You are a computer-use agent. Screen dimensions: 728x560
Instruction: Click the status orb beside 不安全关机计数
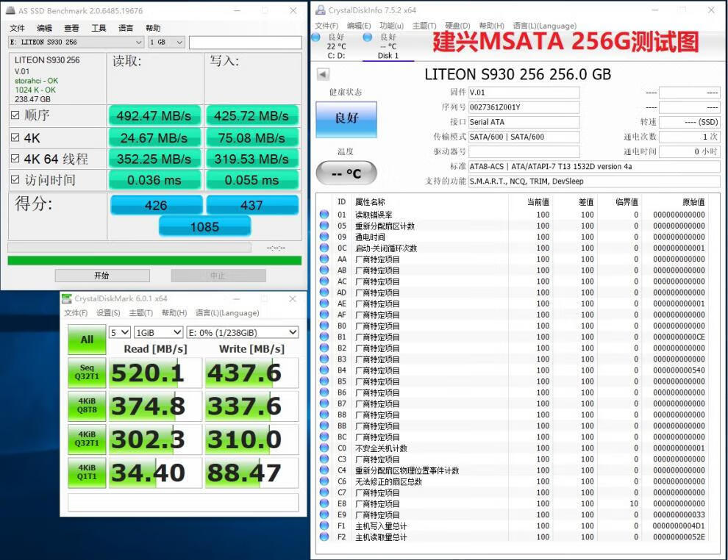point(324,448)
